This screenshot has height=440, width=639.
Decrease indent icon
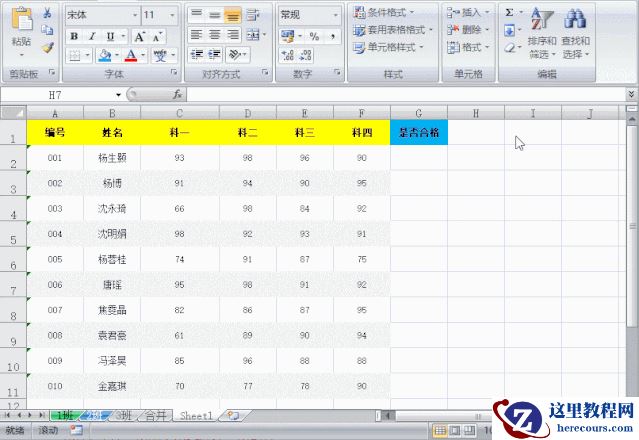coord(197,54)
